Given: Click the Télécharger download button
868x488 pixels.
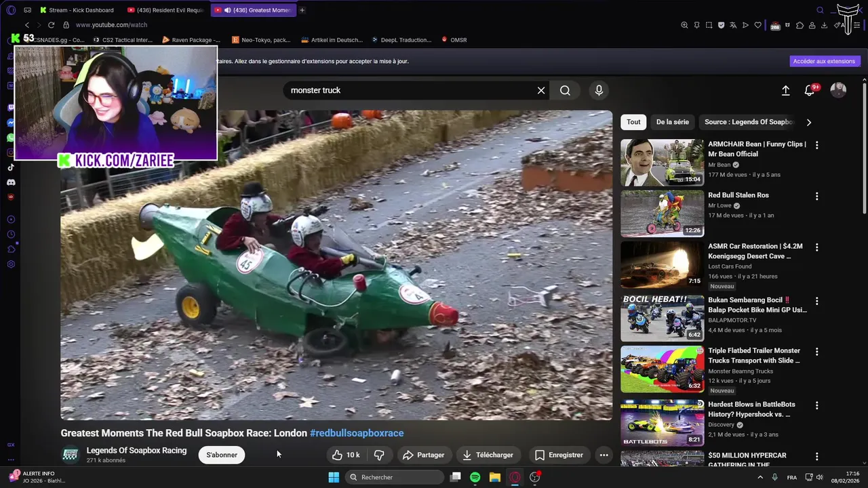Looking at the screenshot, I should (488, 455).
